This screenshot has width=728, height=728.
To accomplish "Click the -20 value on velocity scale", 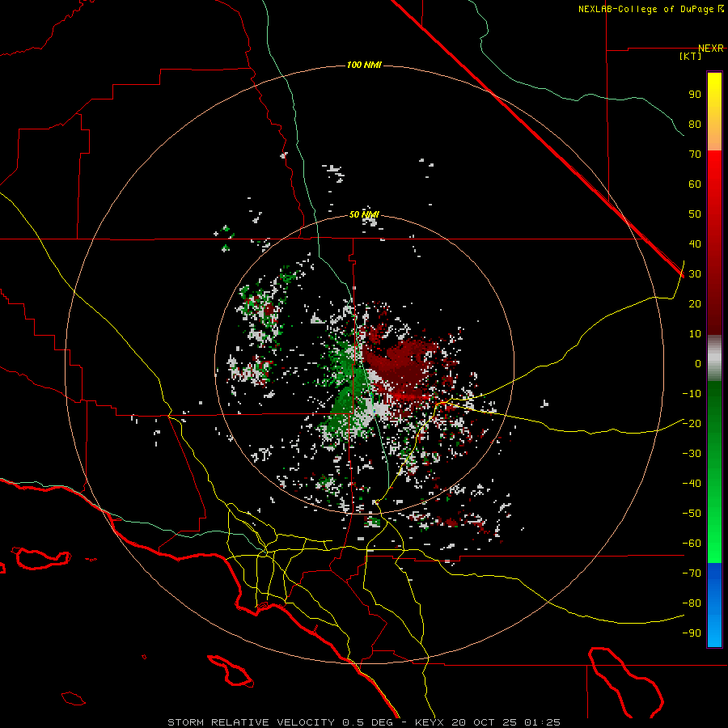I will click(692, 423).
